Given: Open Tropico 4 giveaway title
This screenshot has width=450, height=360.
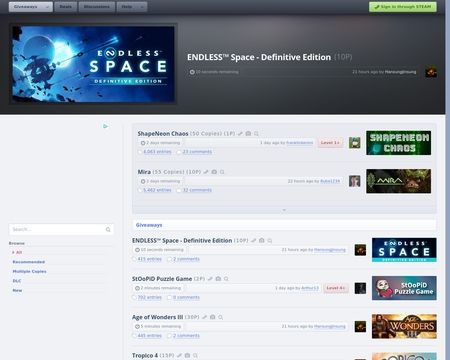Looking at the screenshot, I should pyautogui.click(x=145, y=356).
